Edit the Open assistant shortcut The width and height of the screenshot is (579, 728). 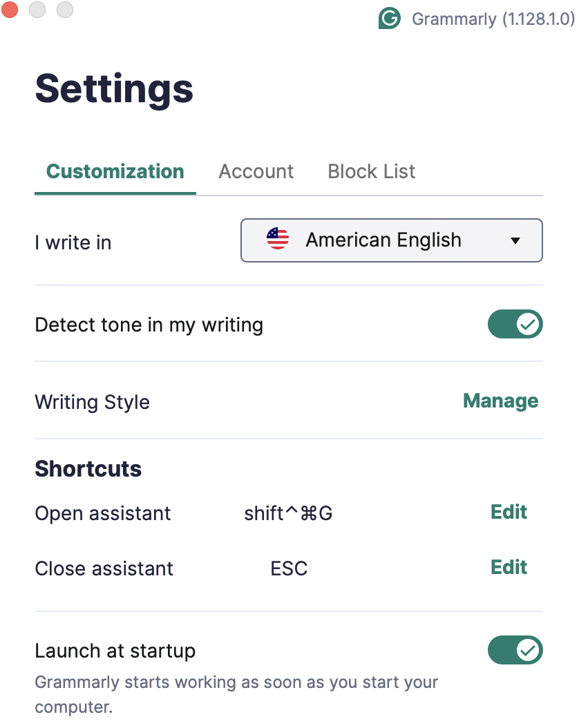click(x=509, y=513)
